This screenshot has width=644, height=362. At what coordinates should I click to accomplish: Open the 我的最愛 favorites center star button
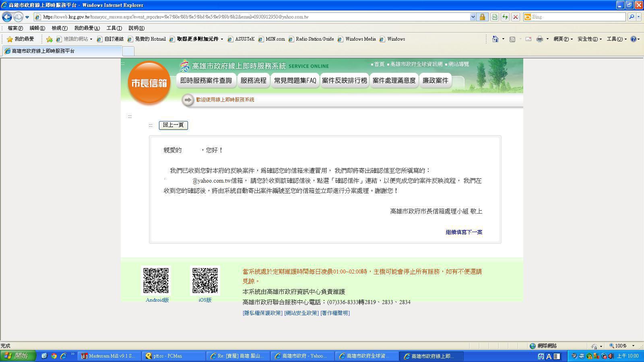point(21,39)
